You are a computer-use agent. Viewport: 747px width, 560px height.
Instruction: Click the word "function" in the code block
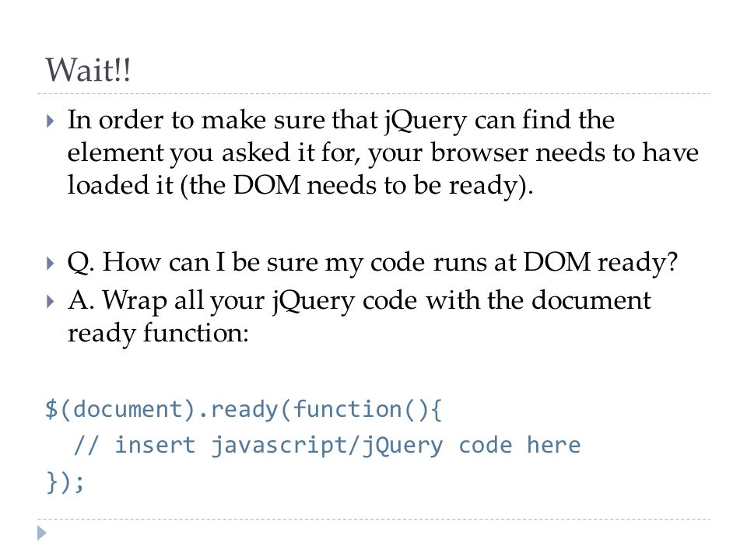(x=347, y=410)
